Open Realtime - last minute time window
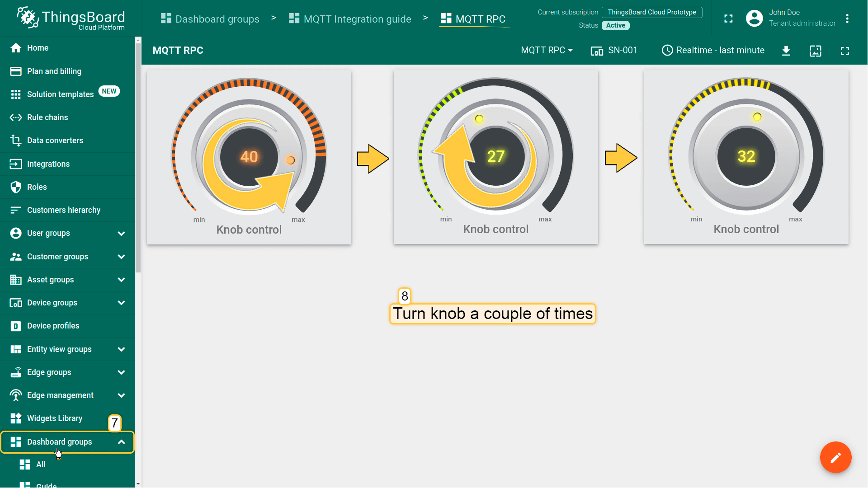This screenshot has height=488, width=868. pyautogui.click(x=713, y=51)
